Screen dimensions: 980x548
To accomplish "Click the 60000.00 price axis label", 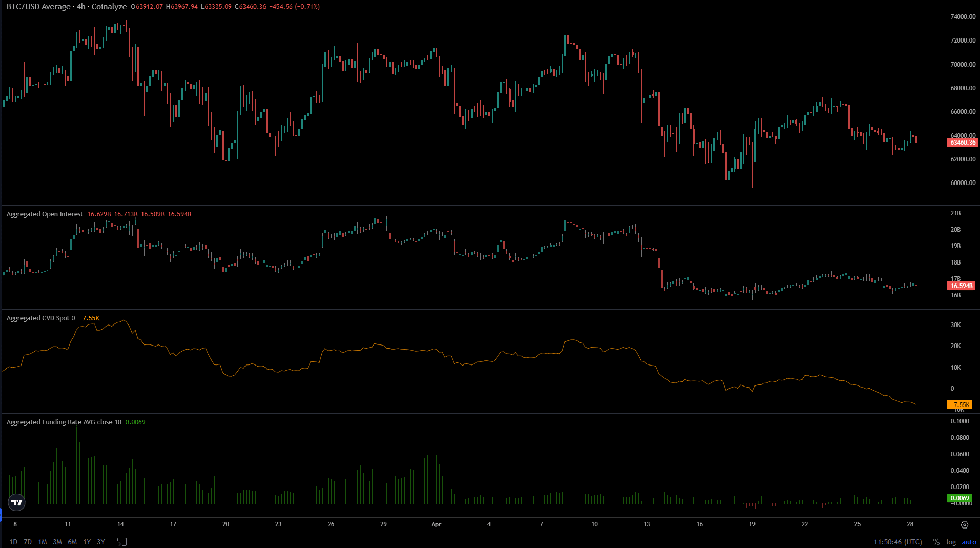I will (x=963, y=183).
